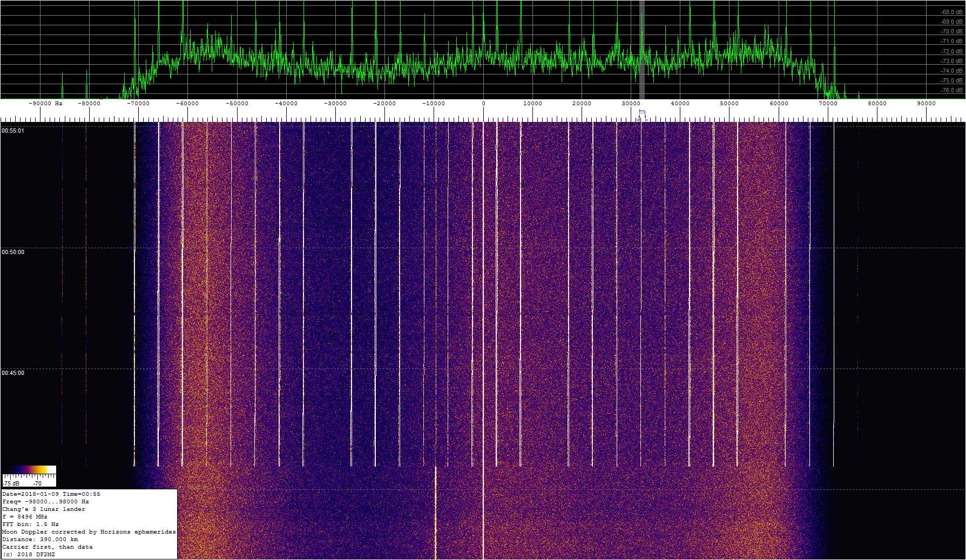Click the -90000 Hz frequency axis label
This screenshot has width=966, height=560.
[45, 104]
